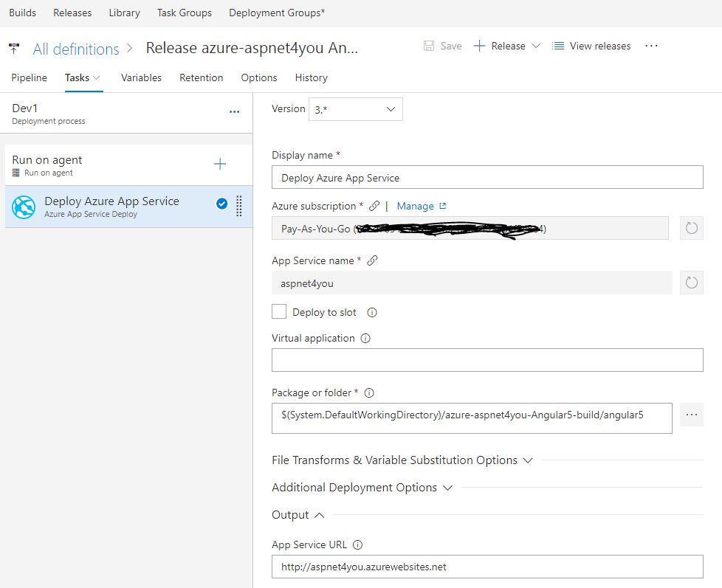This screenshot has width=722, height=588.
Task: Switch to the History tab
Action: point(312,77)
